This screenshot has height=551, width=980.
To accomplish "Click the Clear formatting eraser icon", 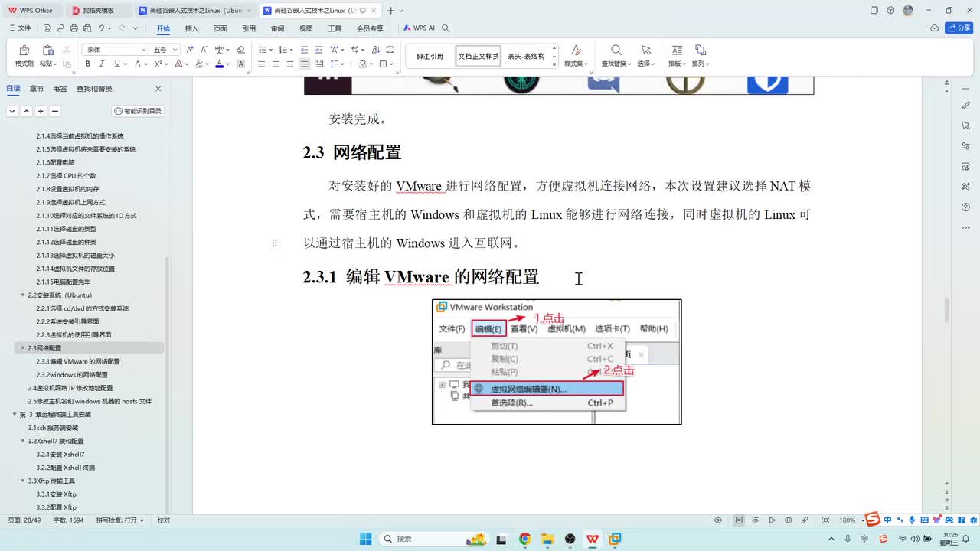I will pyautogui.click(x=240, y=50).
